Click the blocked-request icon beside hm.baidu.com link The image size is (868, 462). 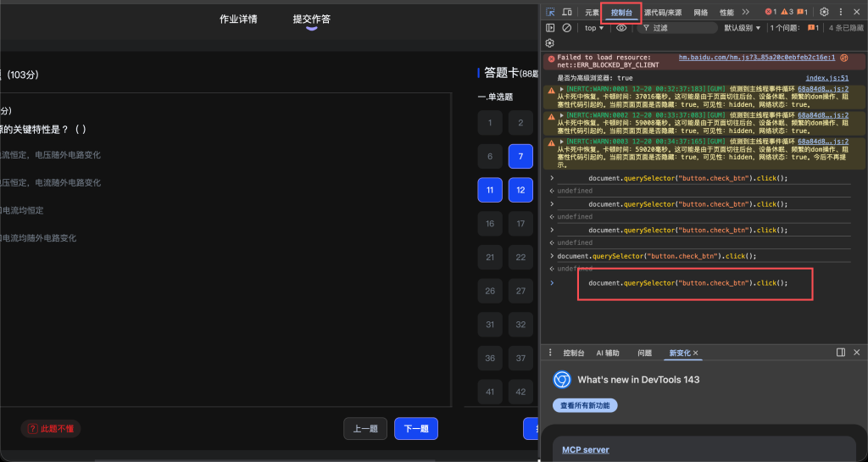click(x=844, y=58)
